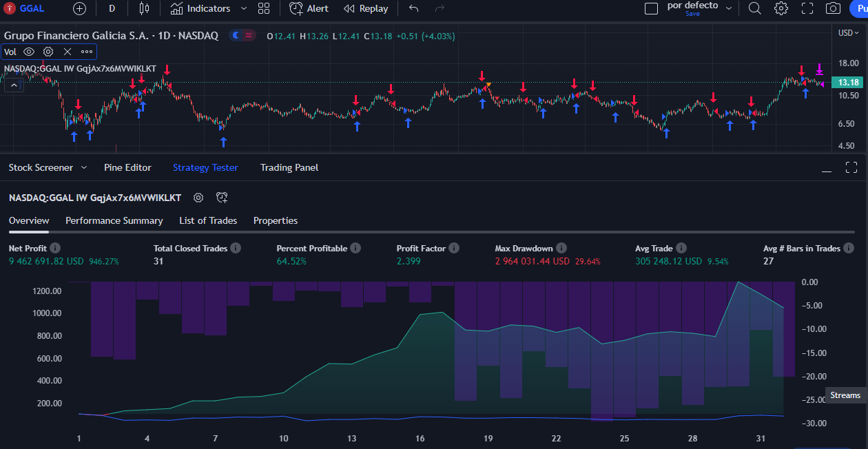Select the NASDAQ:GGAL IW strategy legend
The width and height of the screenshot is (868, 449).
(80, 68)
